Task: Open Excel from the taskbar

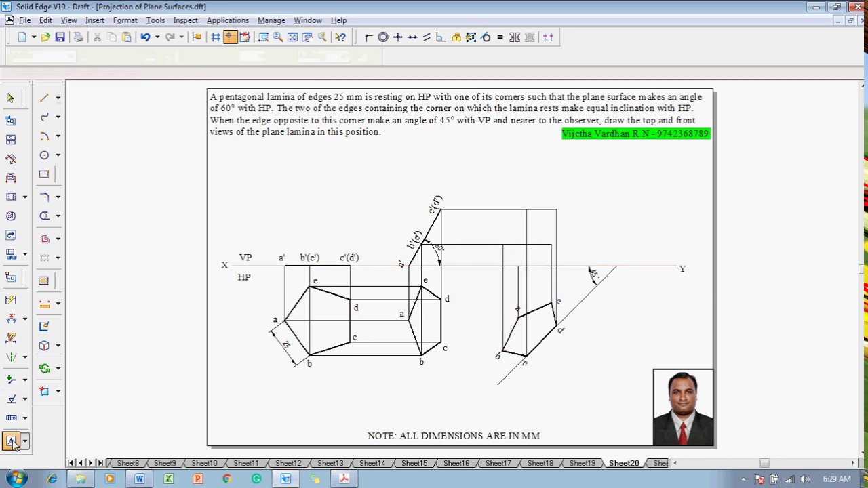Action: [x=168, y=479]
